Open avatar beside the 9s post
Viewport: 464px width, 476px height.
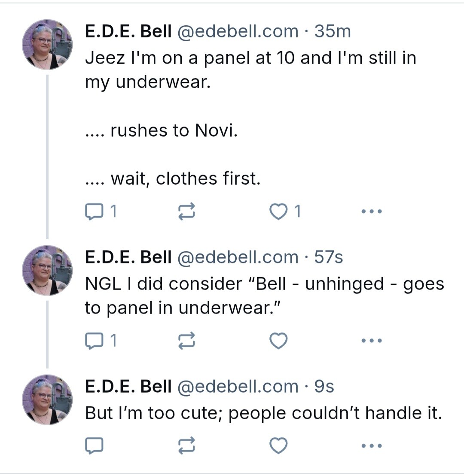[x=47, y=400]
